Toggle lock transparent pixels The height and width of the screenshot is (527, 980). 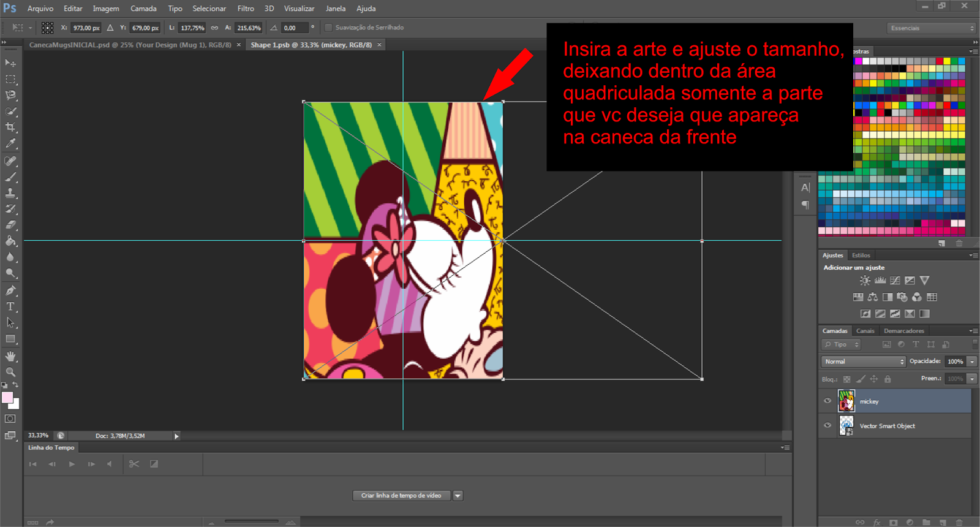[846, 379]
